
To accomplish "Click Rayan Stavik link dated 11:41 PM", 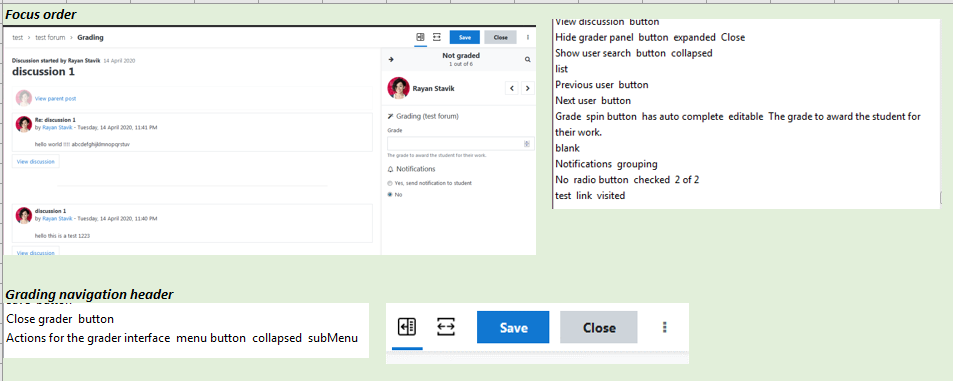I will tap(57, 128).
